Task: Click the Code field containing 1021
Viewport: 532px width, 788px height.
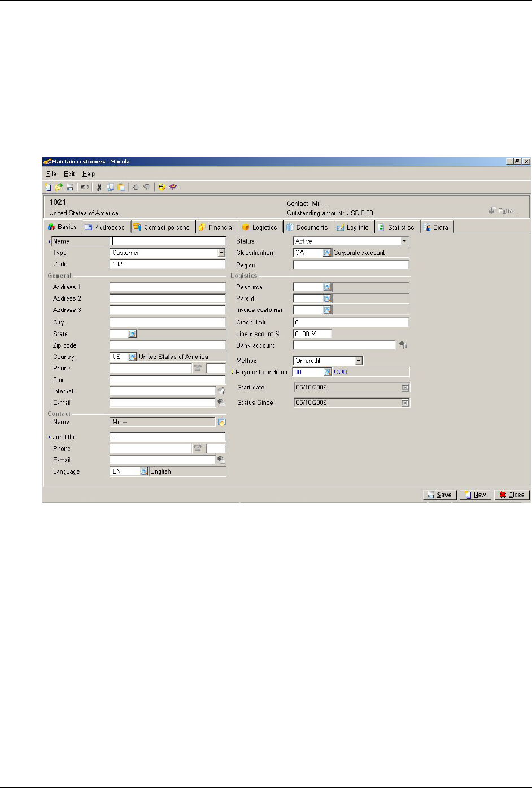Action: click(x=168, y=264)
